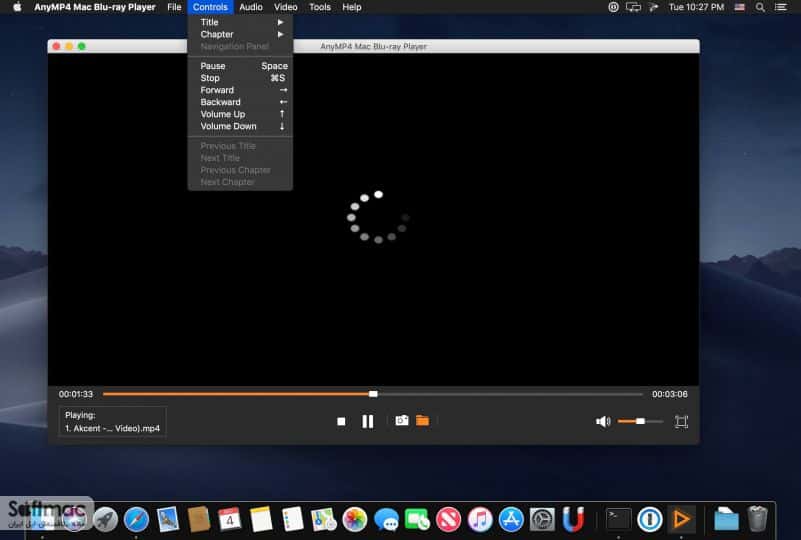801x540 pixels.
Task: Select Backward in the Controls menu
Action: pos(240,102)
